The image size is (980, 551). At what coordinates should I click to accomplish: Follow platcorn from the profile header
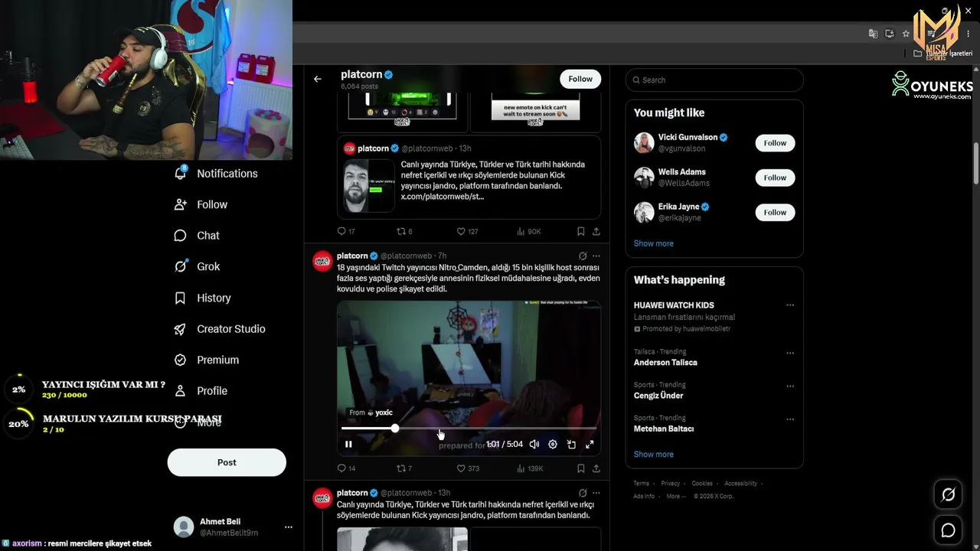click(580, 79)
